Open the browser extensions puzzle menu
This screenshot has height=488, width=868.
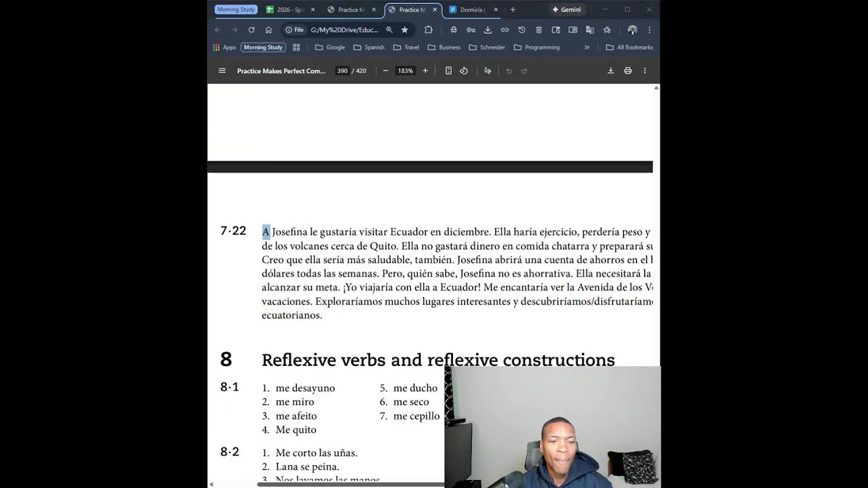(429, 30)
